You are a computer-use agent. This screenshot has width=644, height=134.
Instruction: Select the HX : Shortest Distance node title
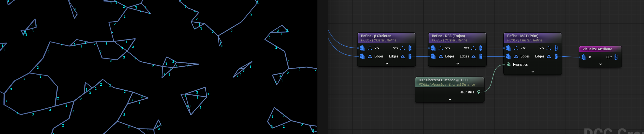coord(444,80)
